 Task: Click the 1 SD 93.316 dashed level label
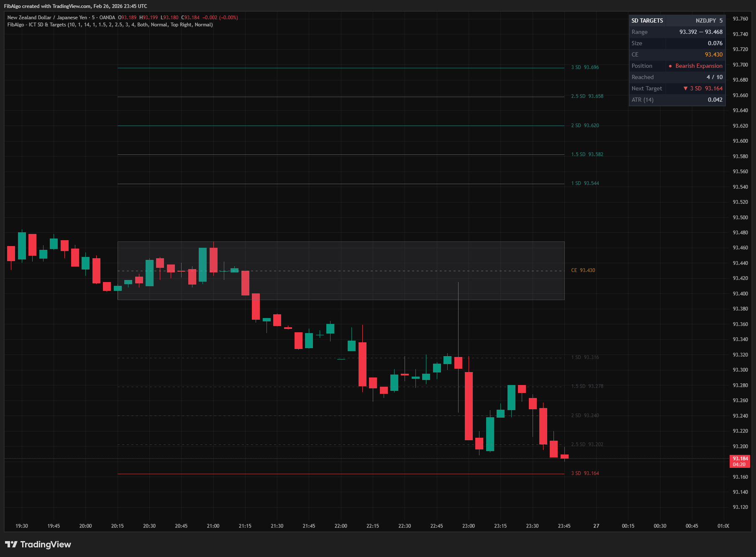pyautogui.click(x=584, y=357)
